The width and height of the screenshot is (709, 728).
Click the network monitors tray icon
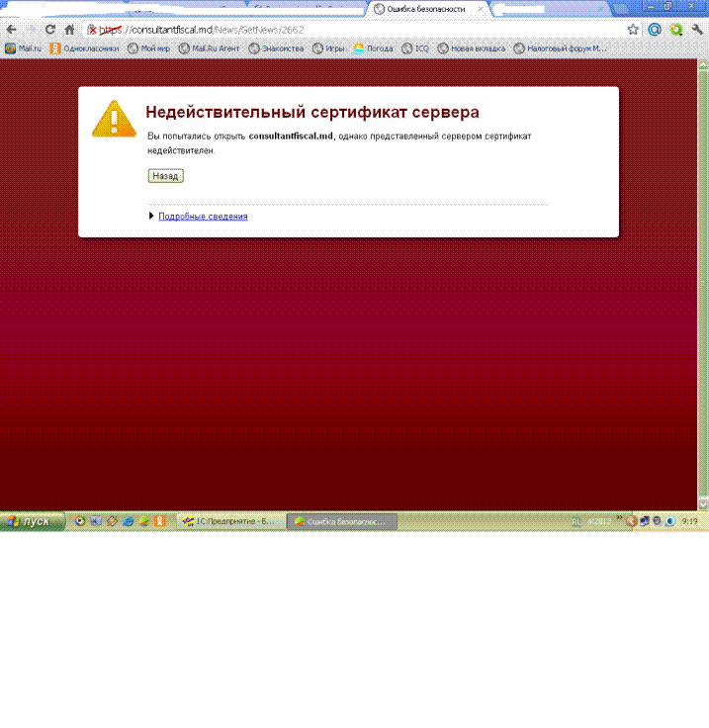tap(645, 521)
